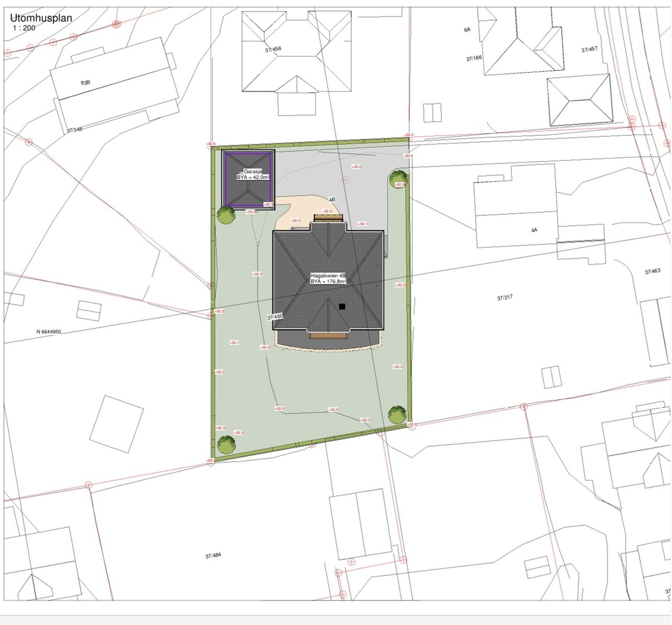Select the "Garasje" garage name label
This screenshot has width=672, height=625.
[x=253, y=172]
